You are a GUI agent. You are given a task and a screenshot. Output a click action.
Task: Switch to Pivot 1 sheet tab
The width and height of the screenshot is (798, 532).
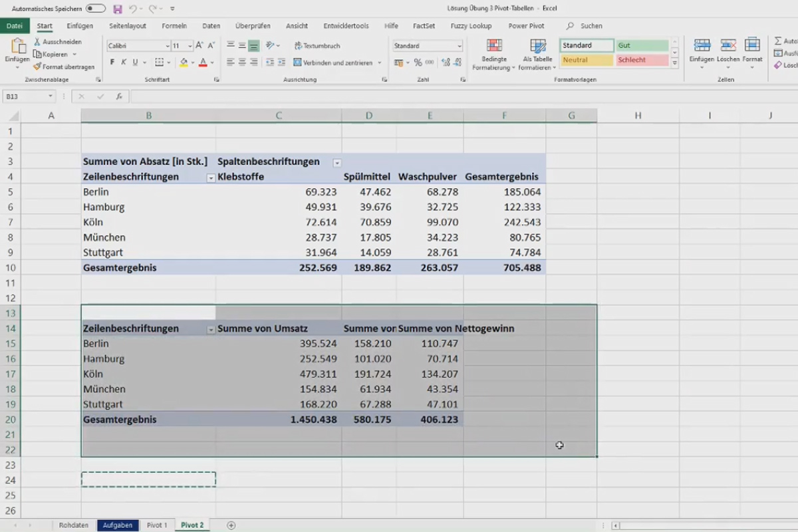(x=157, y=525)
